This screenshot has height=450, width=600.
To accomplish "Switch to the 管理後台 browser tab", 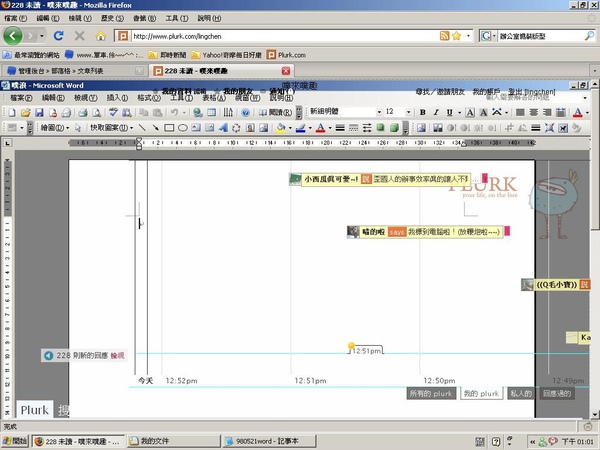I will 74,71.
